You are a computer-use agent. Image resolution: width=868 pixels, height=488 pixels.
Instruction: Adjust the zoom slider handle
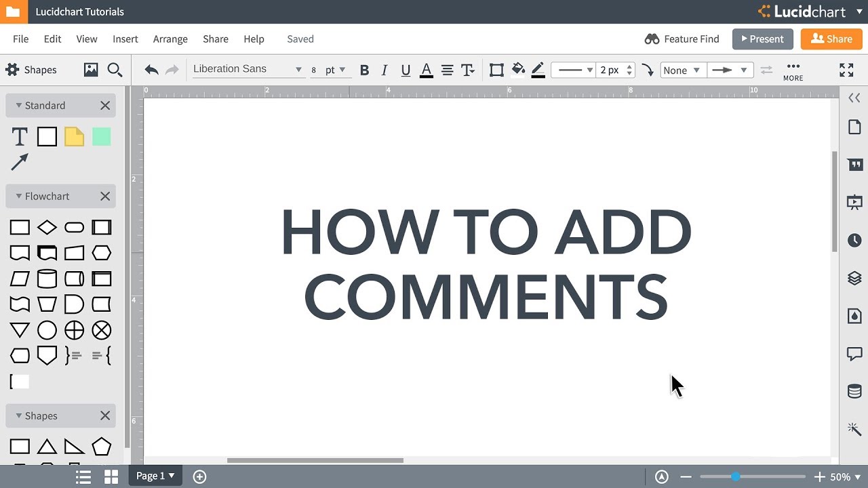pyautogui.click(x=735, y=477)
